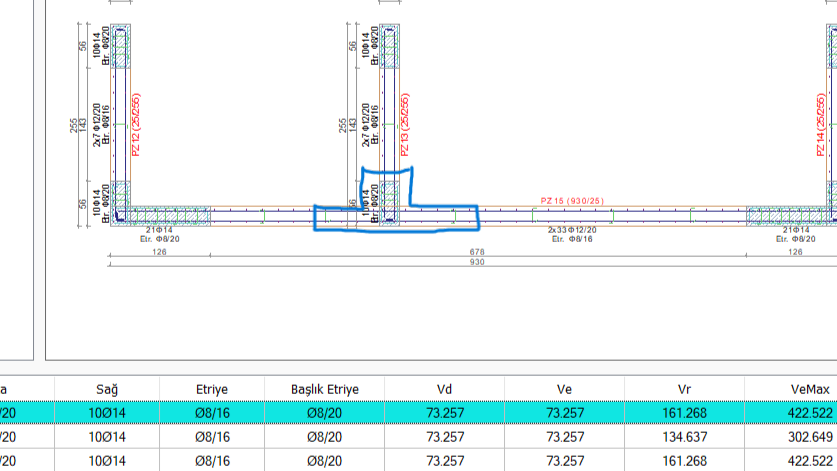
Task: Select the PZ 12 (25/255) wall label
Action: (x=136, y=125)
